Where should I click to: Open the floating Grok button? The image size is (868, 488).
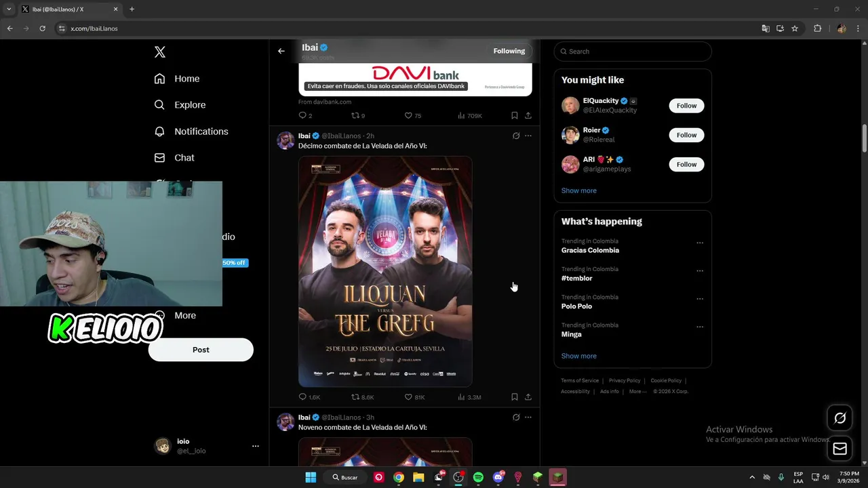840,418
